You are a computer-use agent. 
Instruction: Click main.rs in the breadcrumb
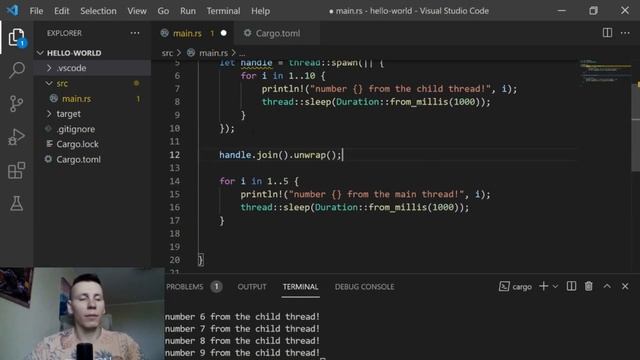point(213,53)
